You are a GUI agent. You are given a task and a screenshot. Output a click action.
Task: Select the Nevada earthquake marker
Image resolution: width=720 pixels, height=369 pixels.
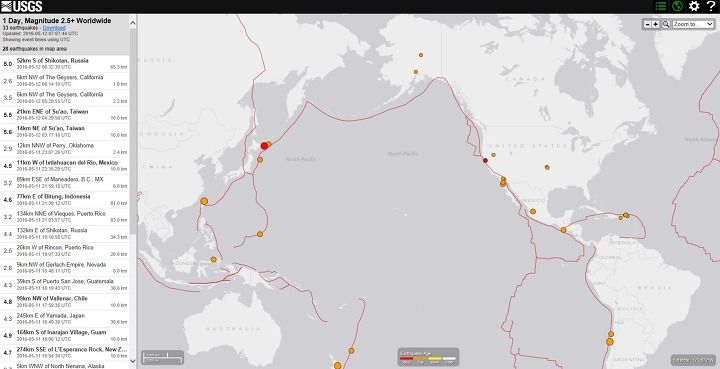click(x=494, y=155)
